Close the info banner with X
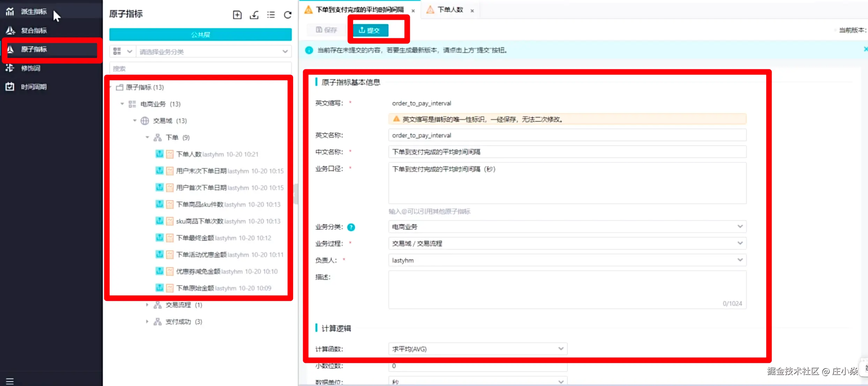Viewport: 868px width, 386px height. tap(865, 50)
